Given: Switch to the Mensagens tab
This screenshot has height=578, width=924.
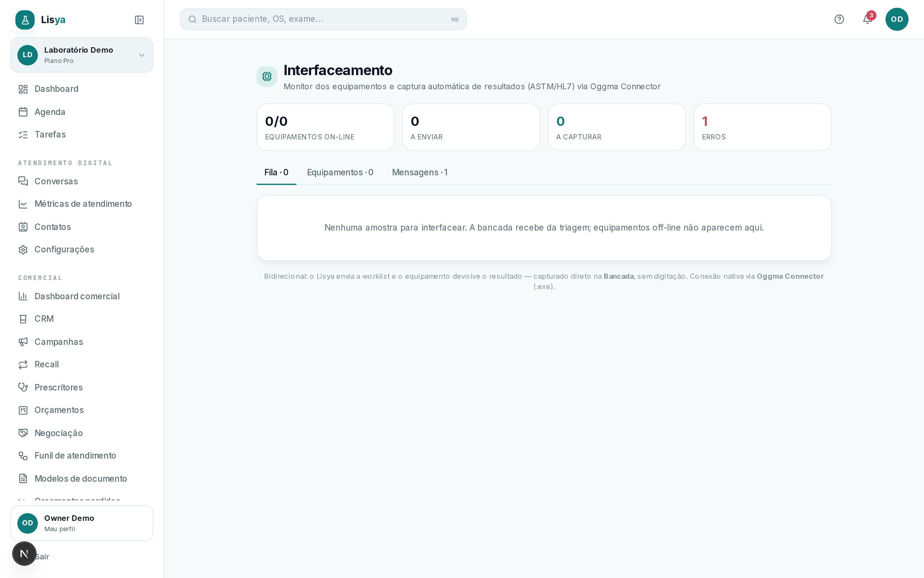Looking at the screenshot, I should click(420, 172).
